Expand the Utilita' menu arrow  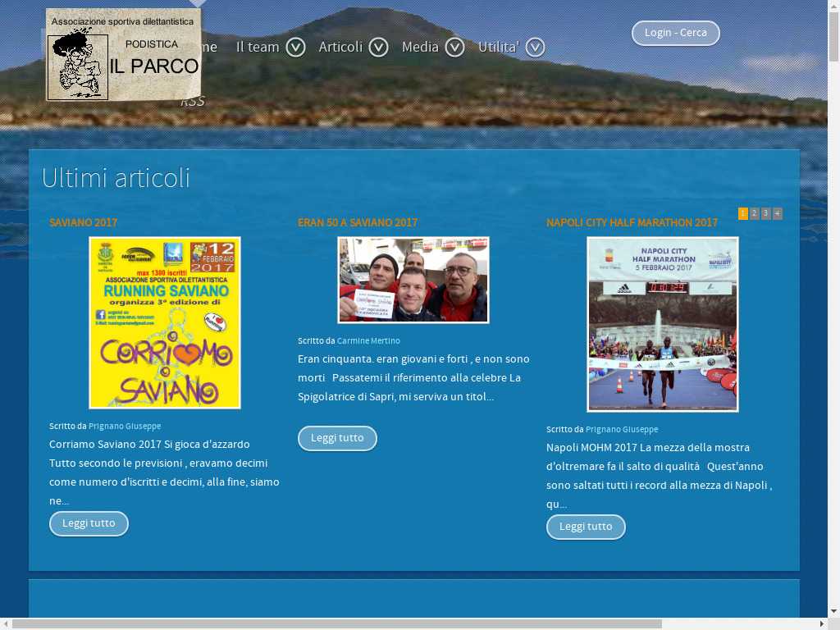[535, 48]
